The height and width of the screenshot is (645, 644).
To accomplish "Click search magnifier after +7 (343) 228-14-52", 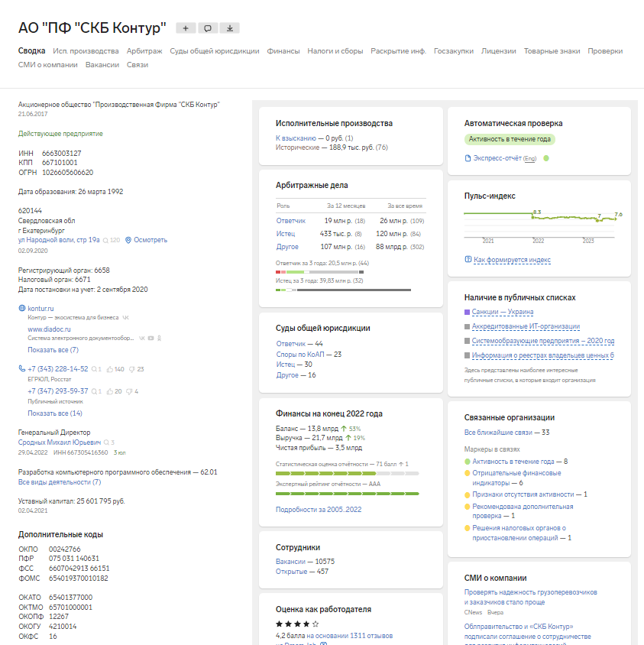I will pyautogui.click(x=94, y=369).
